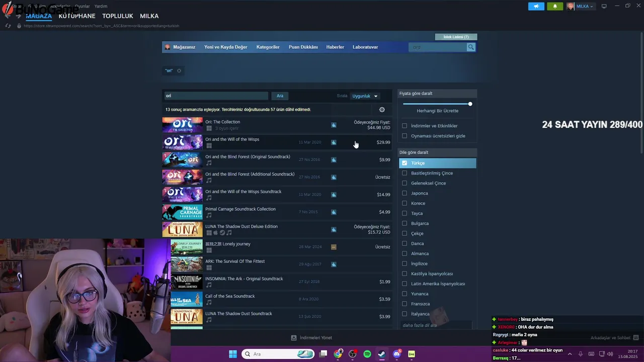Launch Chrome from the taskbar
Screen dimensions: 644x362
tap(338, 354)
